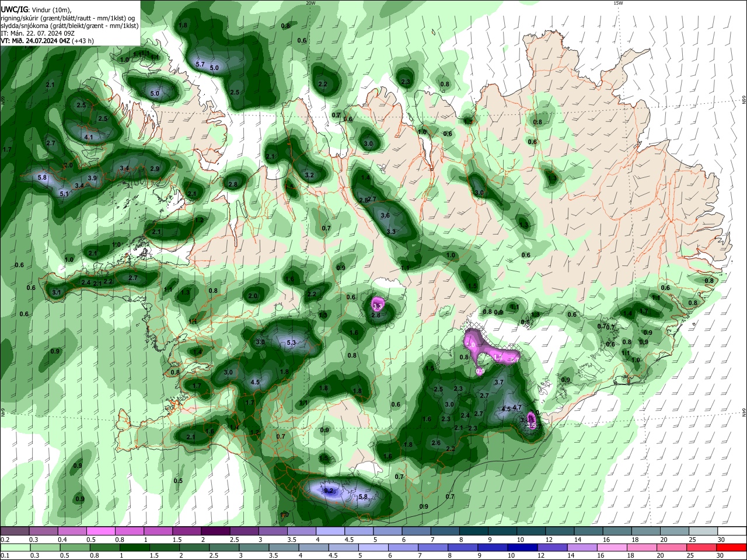Click the map value '2.6'
The image size is (747, 560).
436,443
